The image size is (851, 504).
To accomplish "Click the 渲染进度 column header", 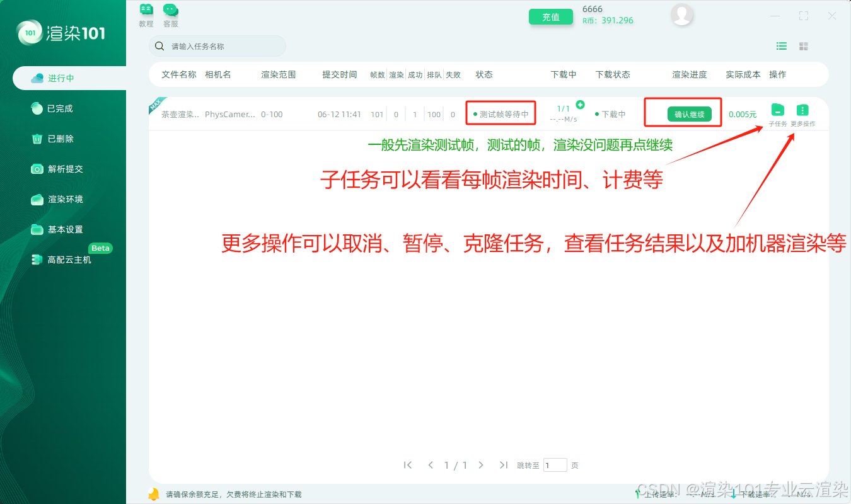I will (x=690, y=74).
